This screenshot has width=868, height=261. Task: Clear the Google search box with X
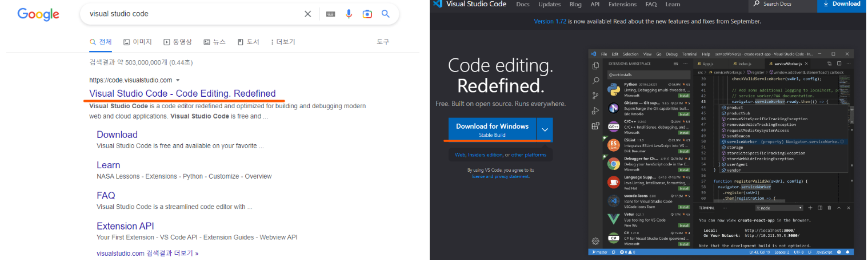(308, 14)
